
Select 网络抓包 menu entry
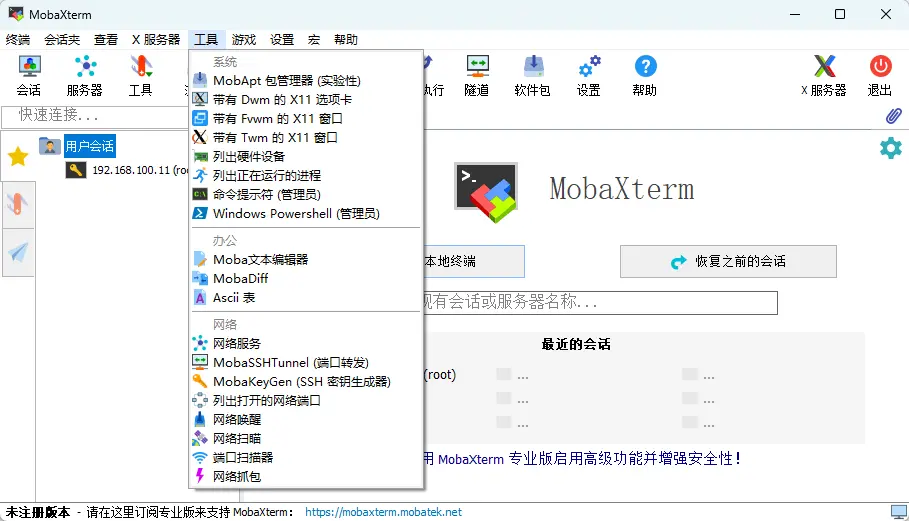306,476
